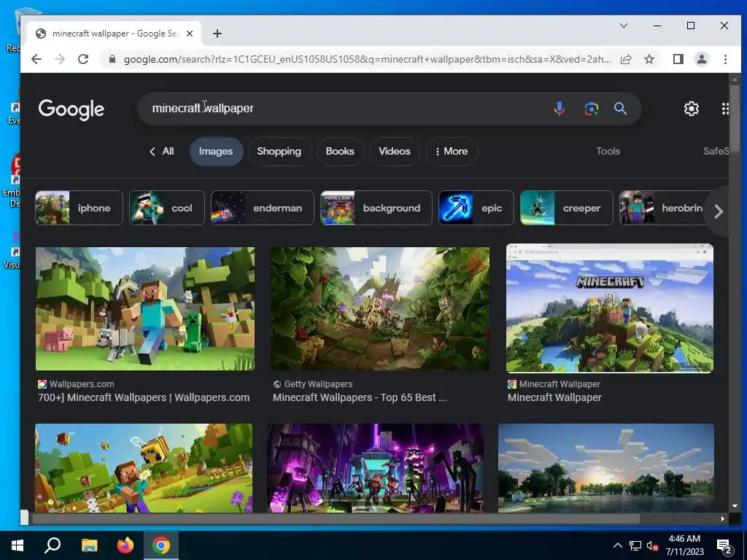Filter results by epic chip
This screenshot has height=560, width=747.
click(476, 208)
